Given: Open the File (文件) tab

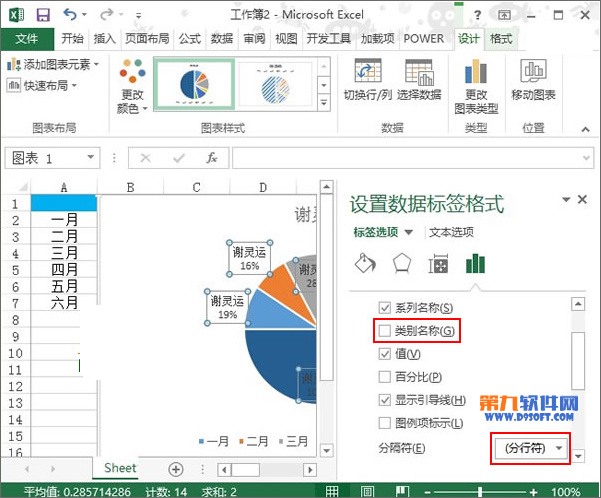Looking at the screenshot, I should coord(27,39).
